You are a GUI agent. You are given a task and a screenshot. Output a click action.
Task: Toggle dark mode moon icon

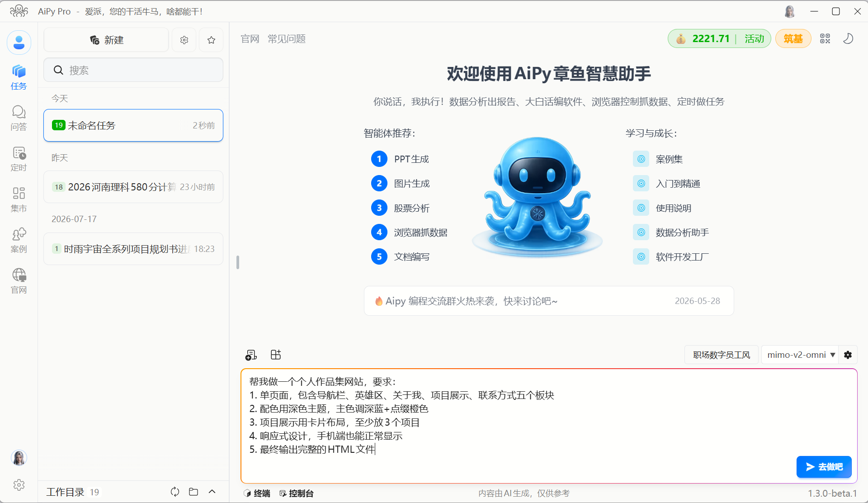coord(848,39)
